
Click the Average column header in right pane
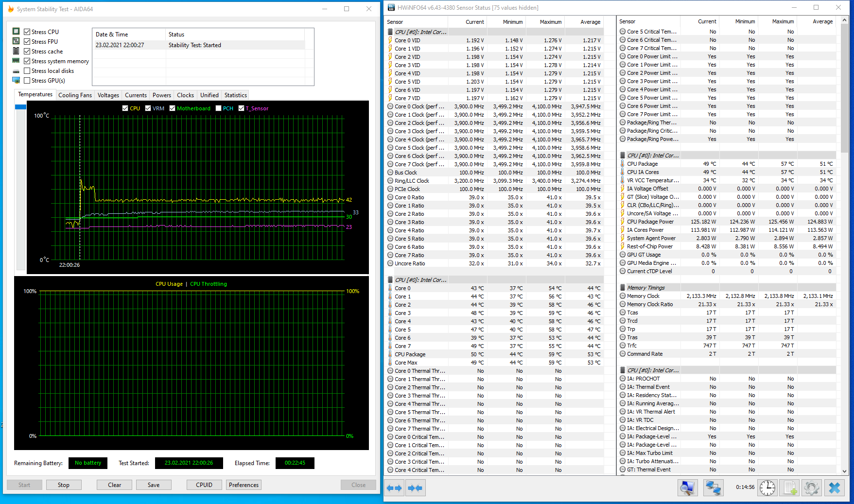(x=817, y=21)
